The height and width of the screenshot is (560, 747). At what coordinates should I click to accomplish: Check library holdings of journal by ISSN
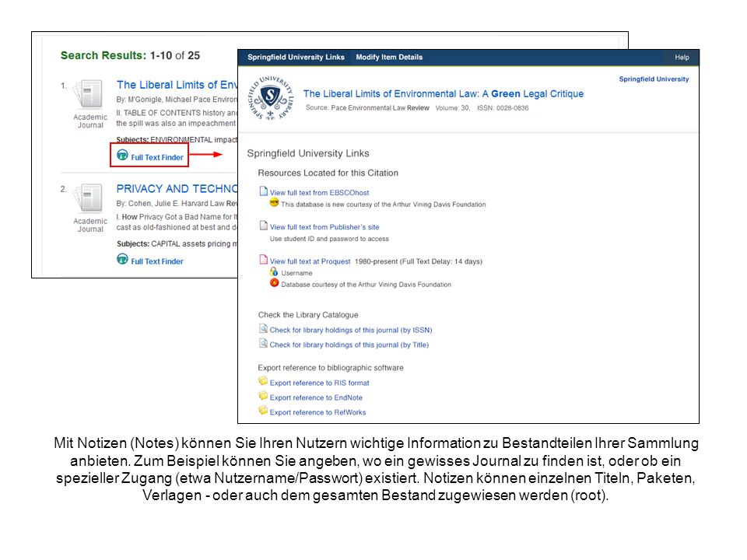(x=351, y=330)
